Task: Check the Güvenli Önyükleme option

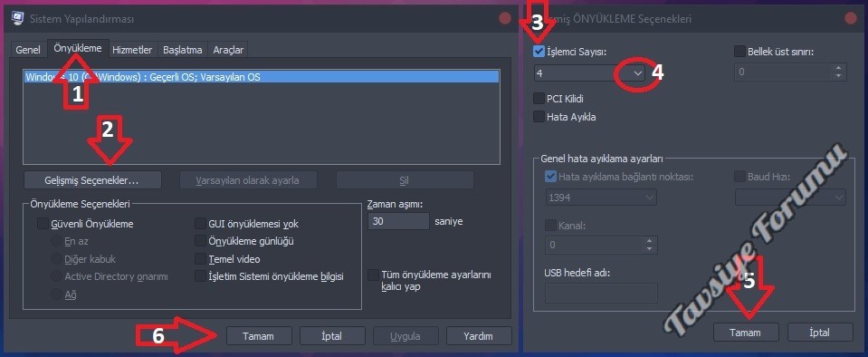Action: (x=43, y=224)
